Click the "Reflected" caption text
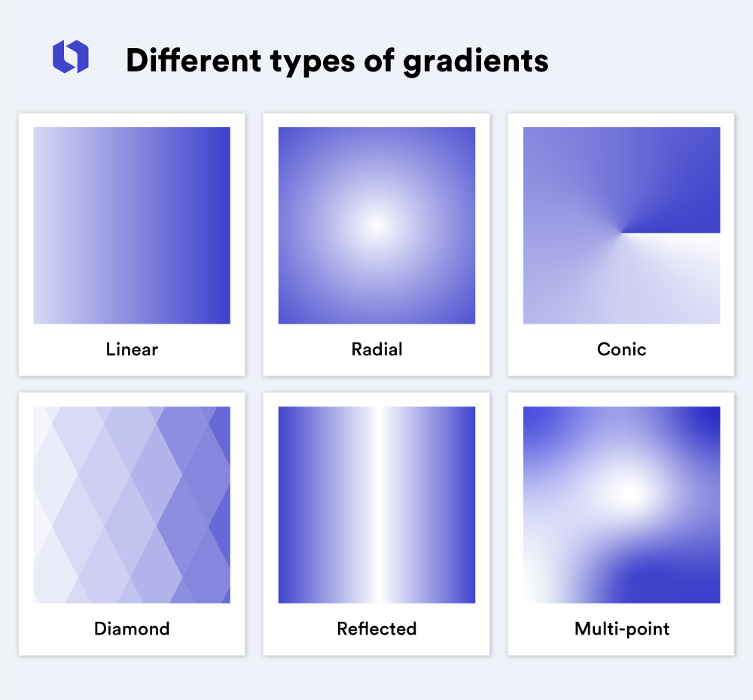This screenshot has height=700, width=753. coord(376,628)
